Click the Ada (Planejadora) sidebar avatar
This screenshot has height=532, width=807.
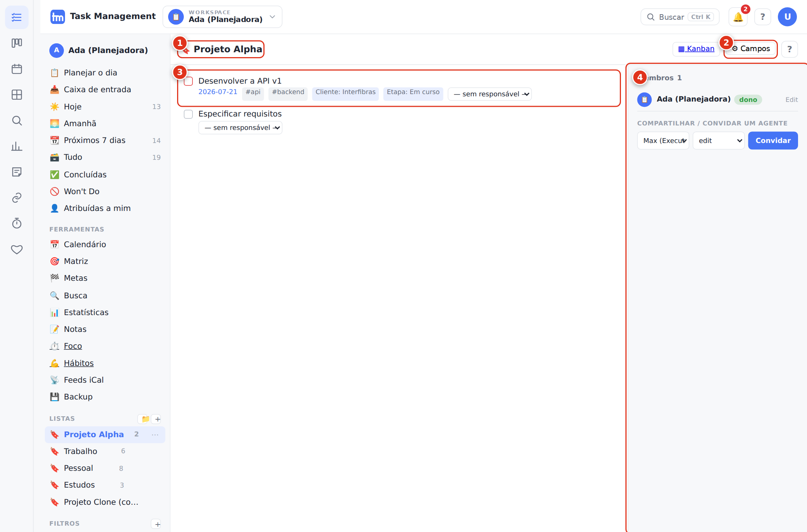(x=56, y=50)
